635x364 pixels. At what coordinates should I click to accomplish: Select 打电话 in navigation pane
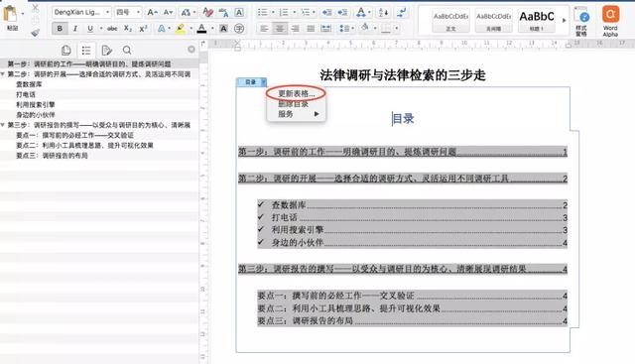tap(26, 94)
